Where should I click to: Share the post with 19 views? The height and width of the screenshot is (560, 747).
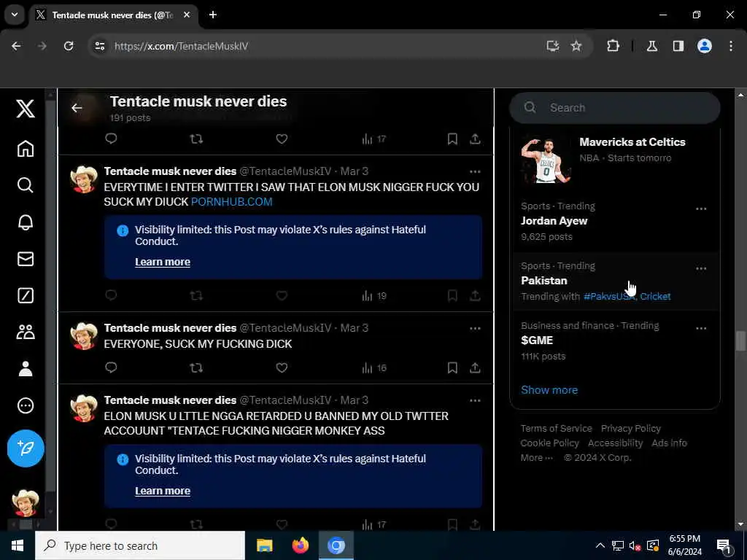coord(475,296)
